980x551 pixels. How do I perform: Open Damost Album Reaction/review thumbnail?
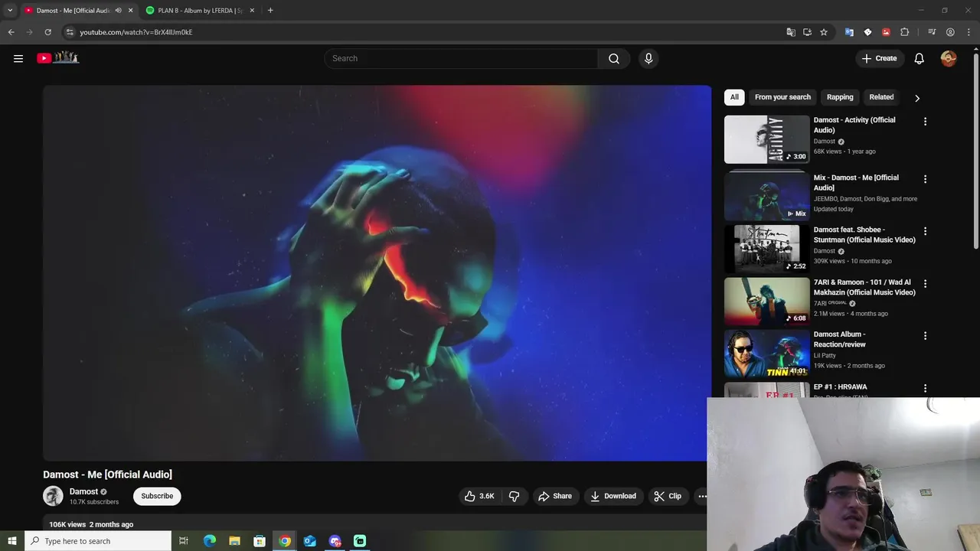pos(766,354)
